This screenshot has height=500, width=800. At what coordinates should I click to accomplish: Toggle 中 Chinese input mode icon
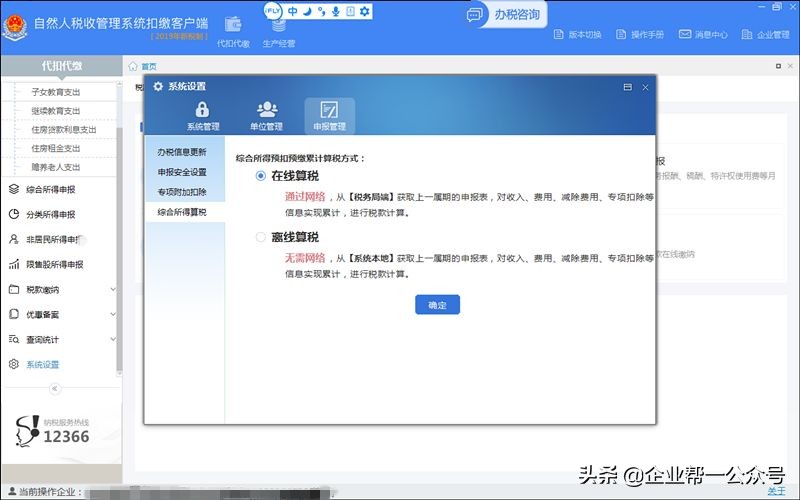[x=293, y=11]
